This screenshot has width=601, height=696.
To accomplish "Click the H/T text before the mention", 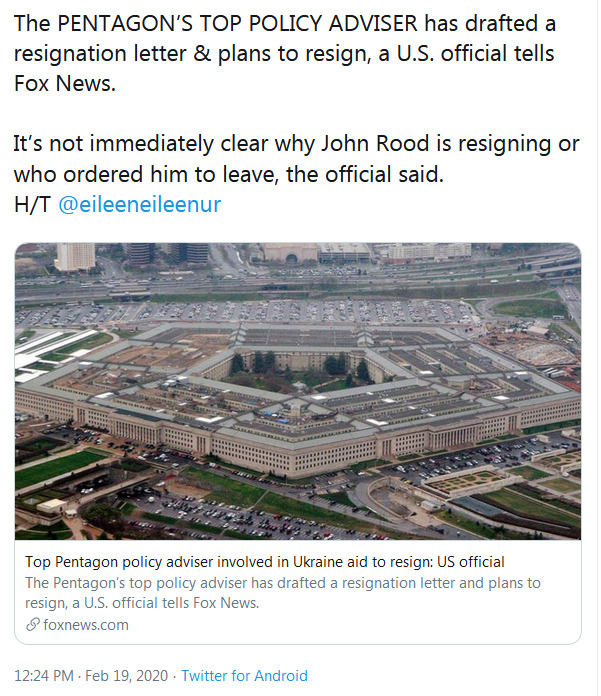I will coord(32,204).
